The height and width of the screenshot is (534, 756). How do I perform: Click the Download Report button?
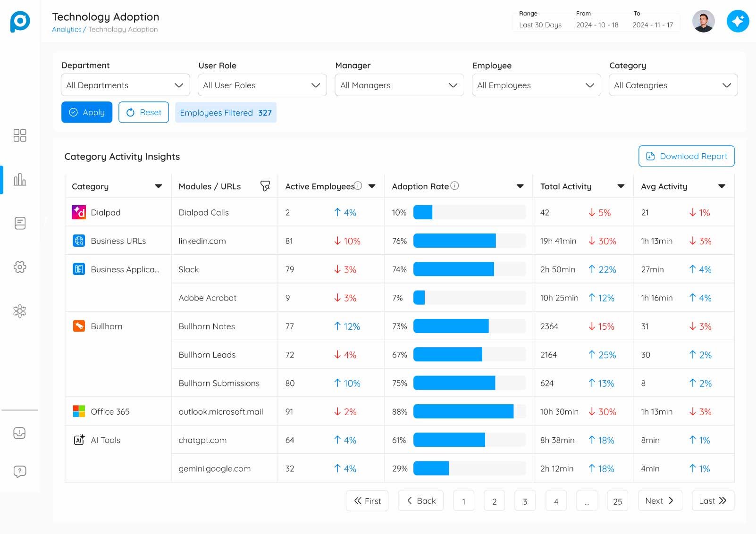coord(686,156)
